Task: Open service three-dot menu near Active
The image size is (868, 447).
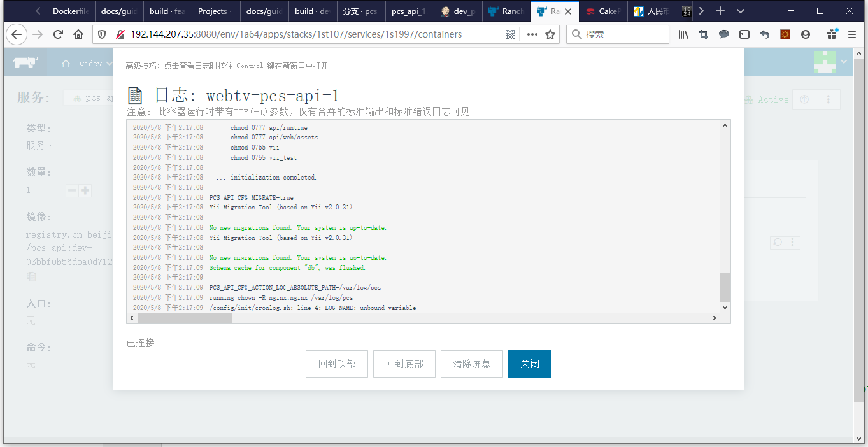Action: click(x=828, y=99)
